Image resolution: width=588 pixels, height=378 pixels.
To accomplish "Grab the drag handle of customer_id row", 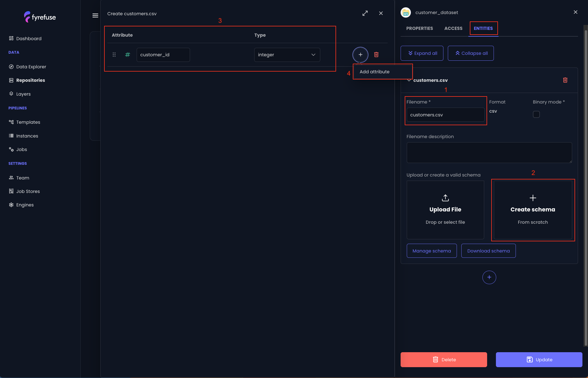I will [x=114, y=55].
